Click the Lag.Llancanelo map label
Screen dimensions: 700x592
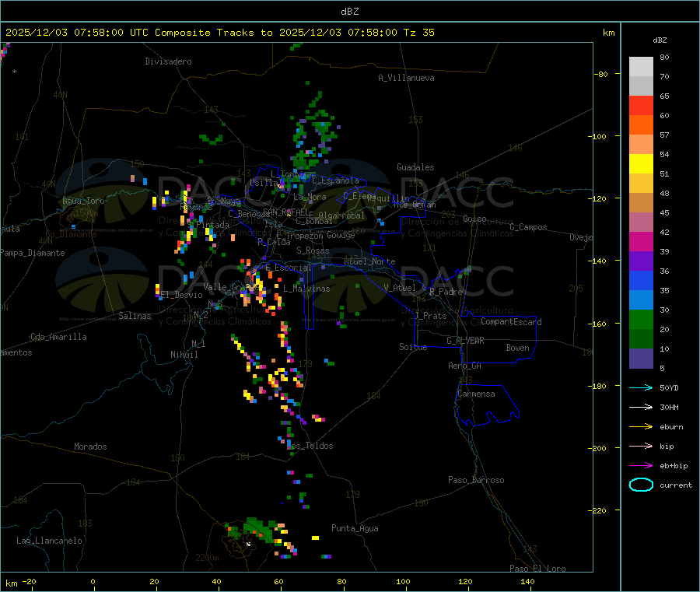tap(50, 541)
